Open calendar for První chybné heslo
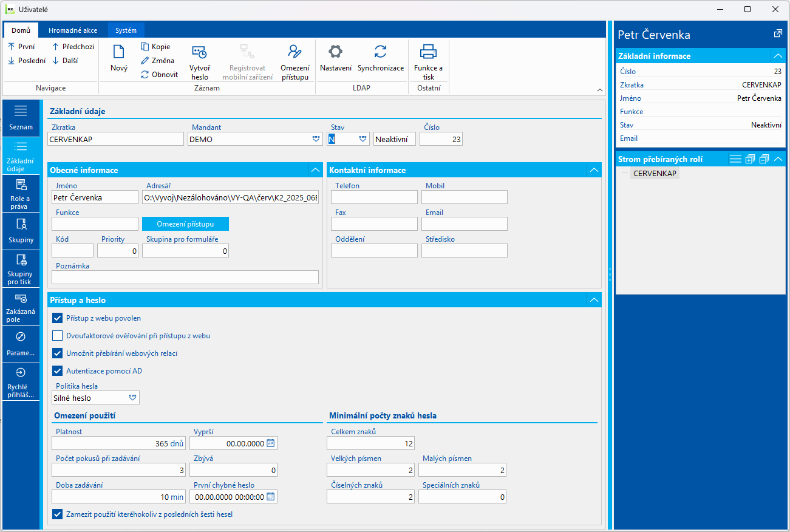The height and width of the screenshot is (532, 790). 271,497
